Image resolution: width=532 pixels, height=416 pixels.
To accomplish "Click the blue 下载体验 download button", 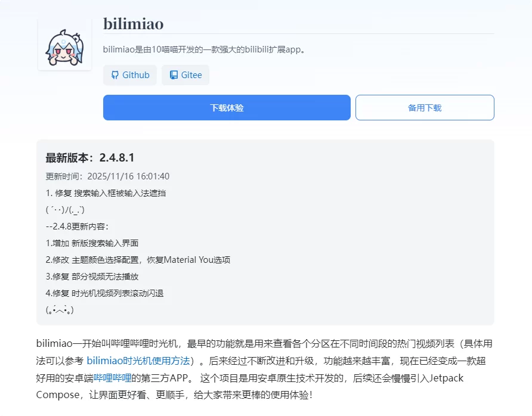I will pos(227,107).
